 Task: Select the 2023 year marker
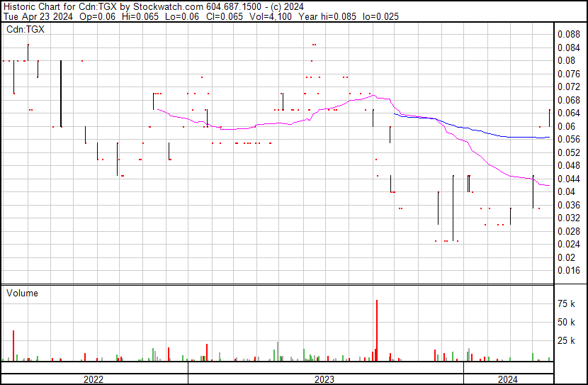click(x=324, y=379)
